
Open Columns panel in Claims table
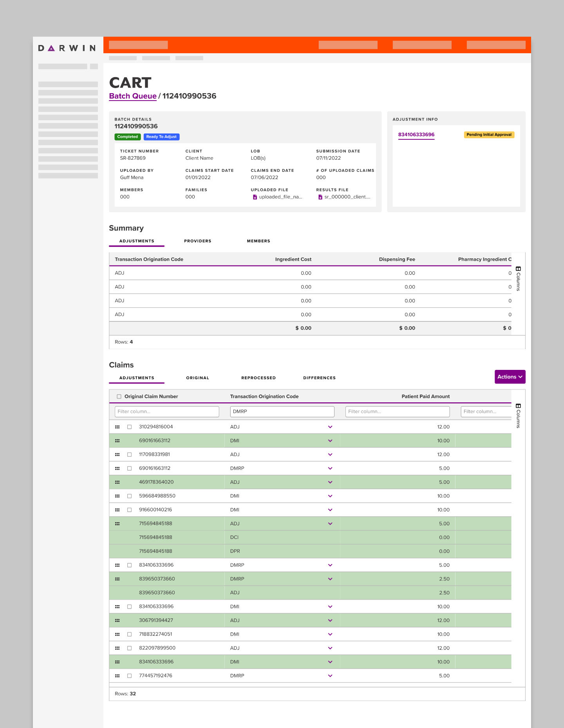pos(518,416)
